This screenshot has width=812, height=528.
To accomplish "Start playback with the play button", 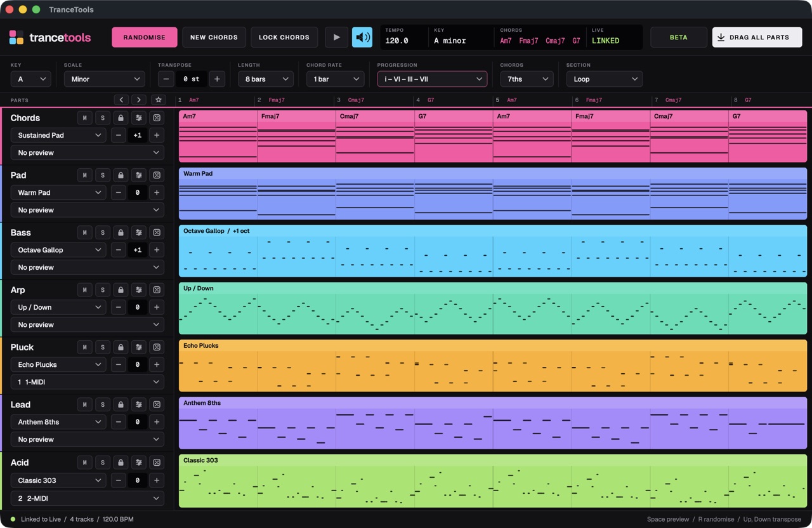I will tap(336, 37).
